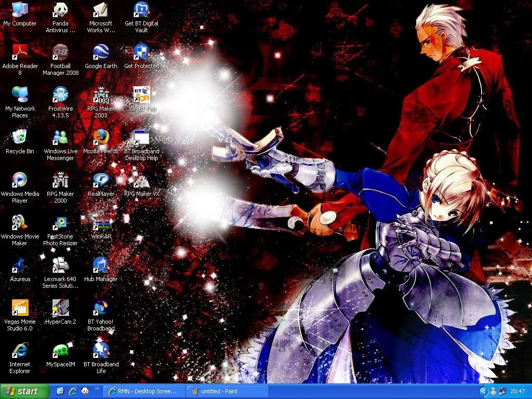Click the RealPlayer desktop icon
532x399 pixels.
tap(101, 180)
